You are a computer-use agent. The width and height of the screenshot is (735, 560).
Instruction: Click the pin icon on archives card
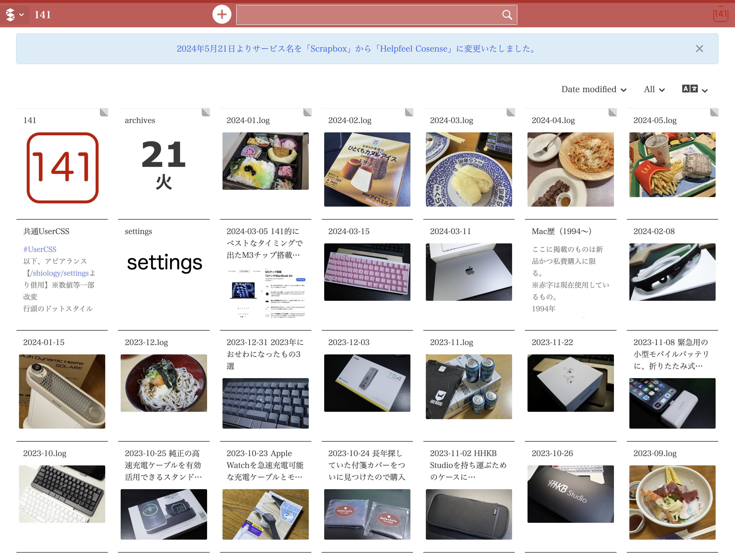tap(206, 112)
